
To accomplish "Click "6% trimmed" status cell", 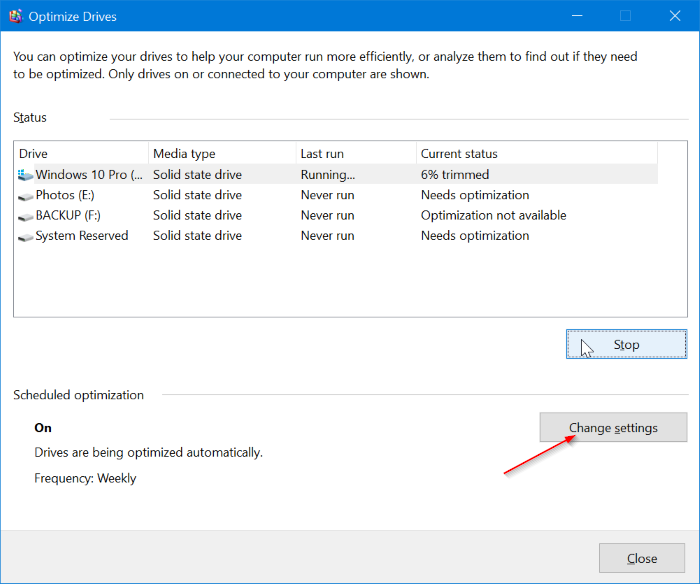I will (x=455, y=175).
